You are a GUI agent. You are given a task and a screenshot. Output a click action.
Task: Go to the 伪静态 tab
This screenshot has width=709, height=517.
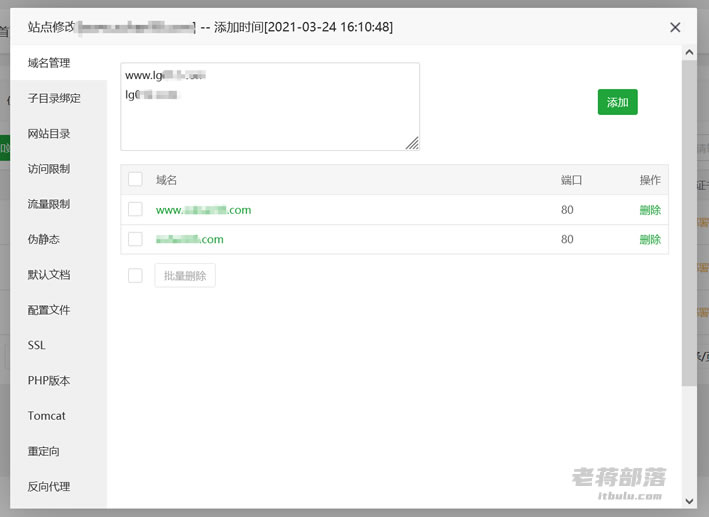[44, 239]
